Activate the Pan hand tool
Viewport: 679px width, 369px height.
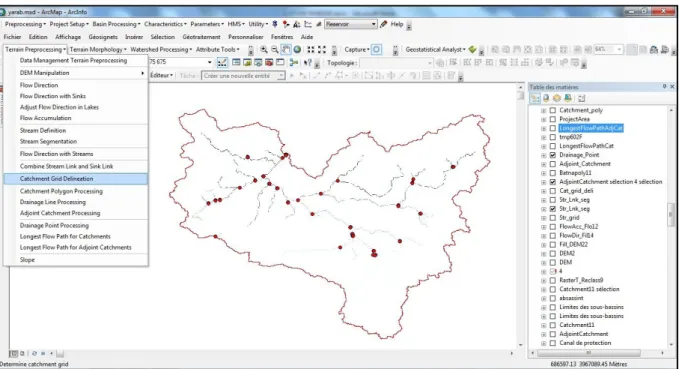(x=286, y=49)
